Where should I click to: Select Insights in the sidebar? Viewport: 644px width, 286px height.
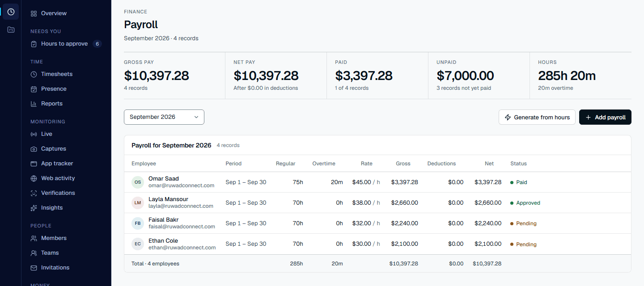click(x=66, y=208)
